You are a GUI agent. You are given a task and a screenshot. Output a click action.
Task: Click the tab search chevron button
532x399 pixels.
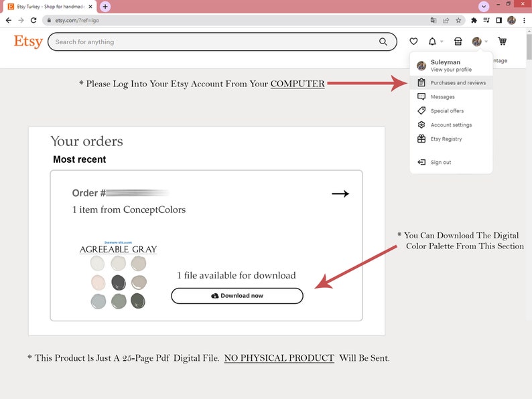484,7
